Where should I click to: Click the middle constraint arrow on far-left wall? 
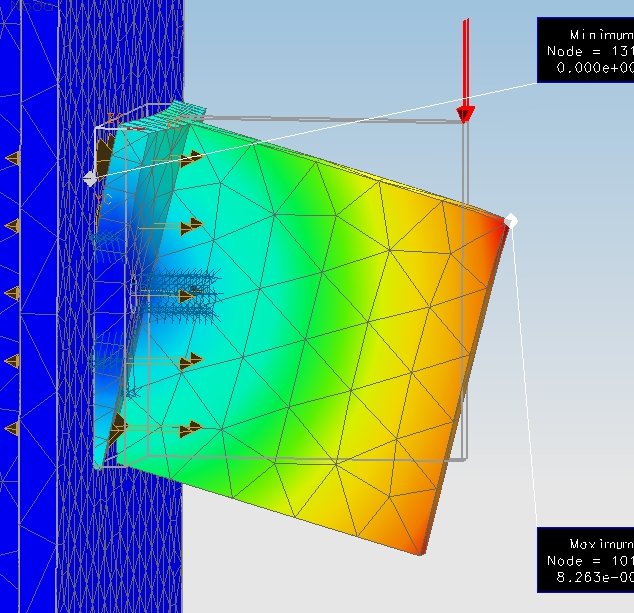[12, 293]
